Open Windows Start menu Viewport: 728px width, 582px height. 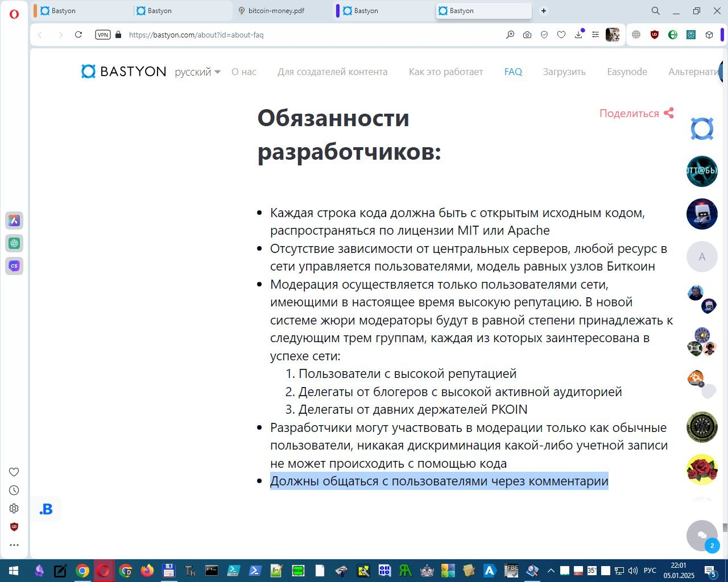tap(14, 571)
